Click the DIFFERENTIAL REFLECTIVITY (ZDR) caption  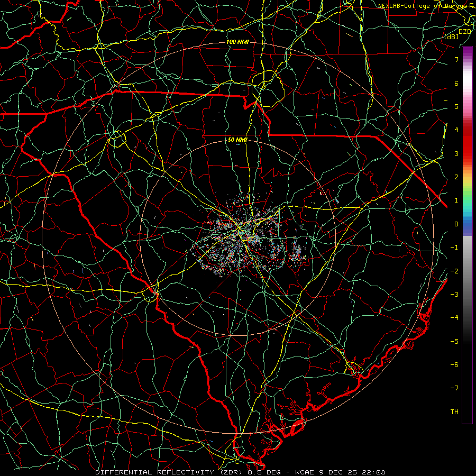[x=170, y=472]
